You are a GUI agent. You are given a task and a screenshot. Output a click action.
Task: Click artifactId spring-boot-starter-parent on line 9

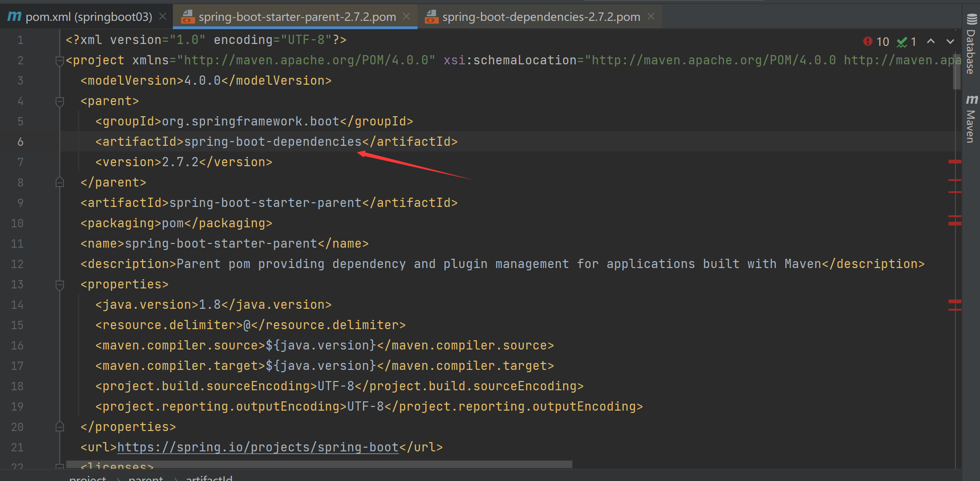pos(269,203)
